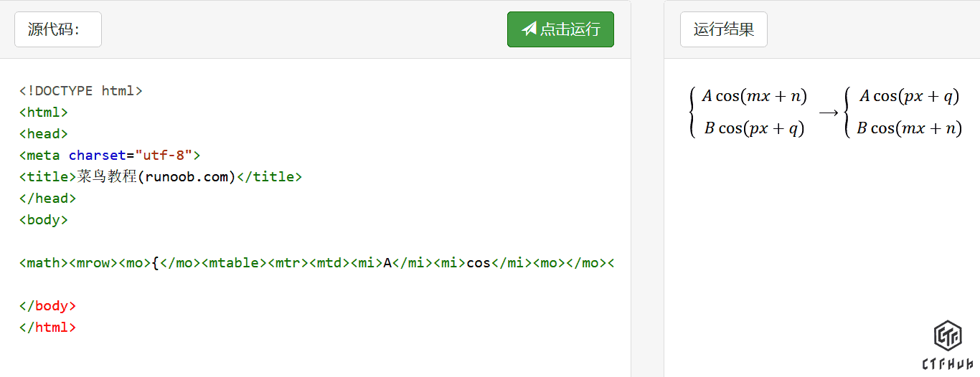Click A cos(mx + n) in left system
Viewport: 980px width, 377px height.
coord(754,96)
